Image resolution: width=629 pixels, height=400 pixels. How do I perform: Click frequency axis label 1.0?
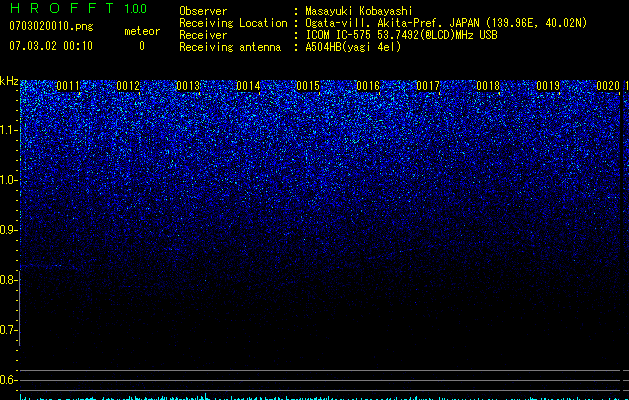pos(8,180)
